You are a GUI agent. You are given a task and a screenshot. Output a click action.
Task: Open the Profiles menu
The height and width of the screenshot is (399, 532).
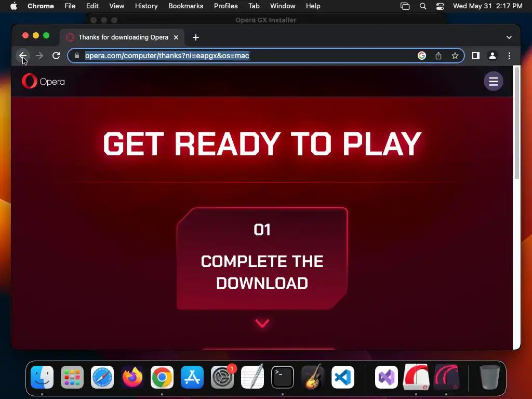pos(225,6)
